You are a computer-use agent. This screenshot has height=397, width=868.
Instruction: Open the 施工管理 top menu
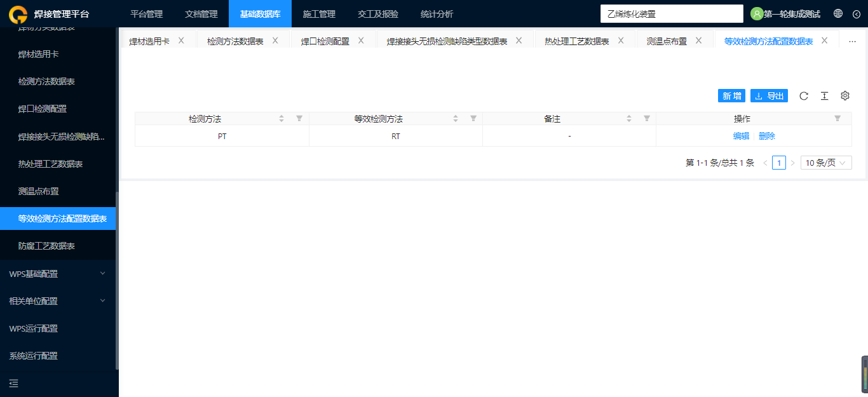pyautogui.click(x=319, y=14)
